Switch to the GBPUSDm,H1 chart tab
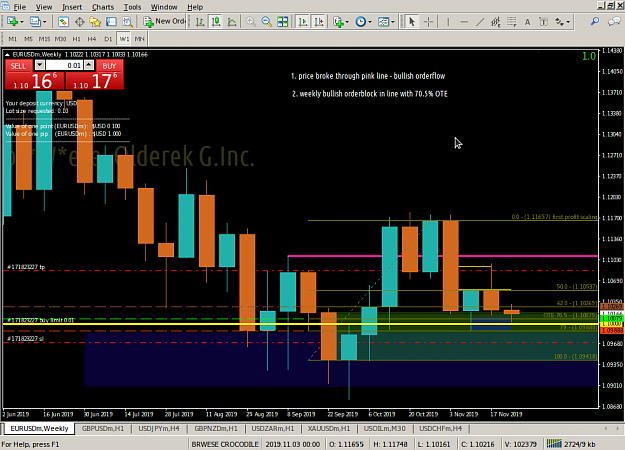Viewport: 625px width, 450px height. [103, 428]
